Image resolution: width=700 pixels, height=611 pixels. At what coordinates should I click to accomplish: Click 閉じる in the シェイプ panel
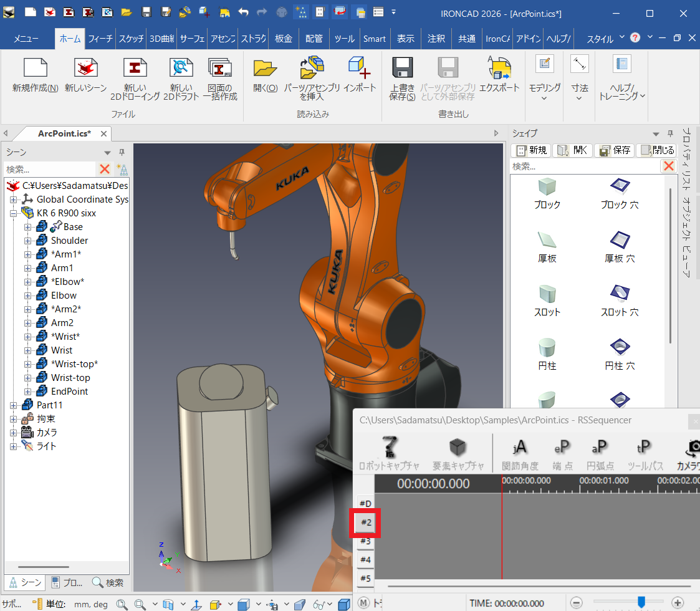tap(657, 150)
